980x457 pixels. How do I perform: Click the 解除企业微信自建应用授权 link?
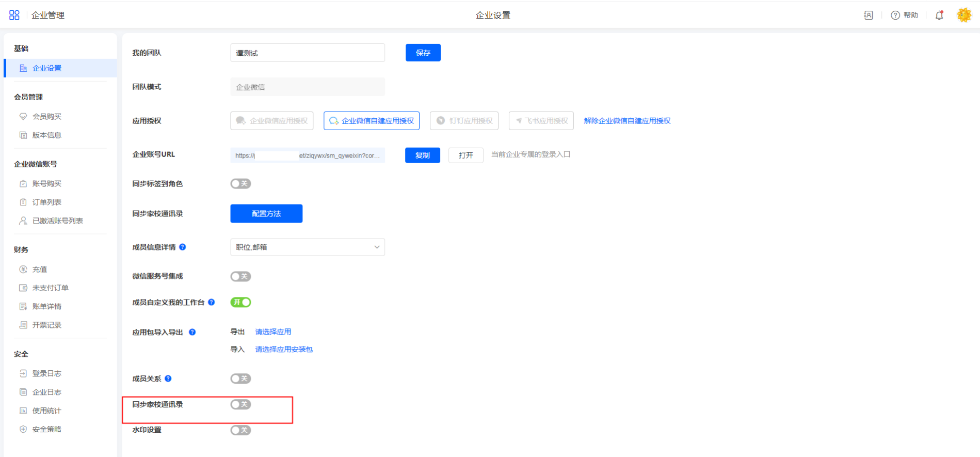(x=627, y=121)
